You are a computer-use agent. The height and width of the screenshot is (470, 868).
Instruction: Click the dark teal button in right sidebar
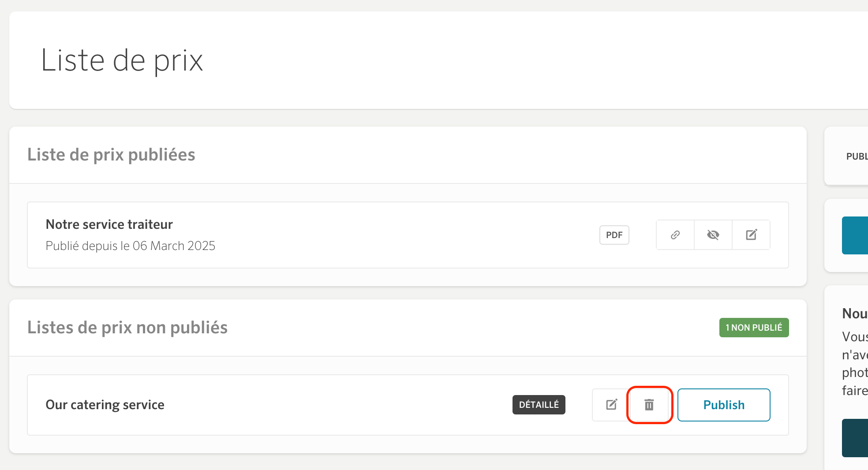pyautogui.click(x=855, y=438)
